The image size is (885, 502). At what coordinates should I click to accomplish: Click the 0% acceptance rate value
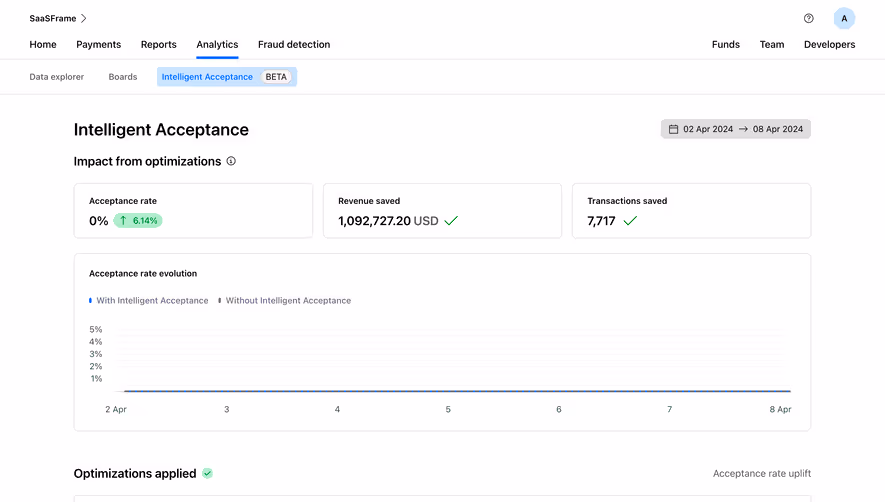[x=99, y=221]
